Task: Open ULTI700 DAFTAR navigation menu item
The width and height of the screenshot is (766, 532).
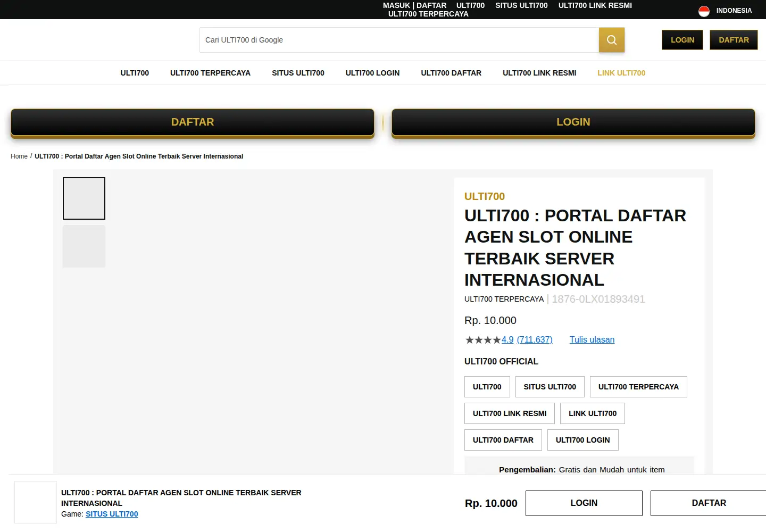Action: pyautogui.click(x=451, y=73)
